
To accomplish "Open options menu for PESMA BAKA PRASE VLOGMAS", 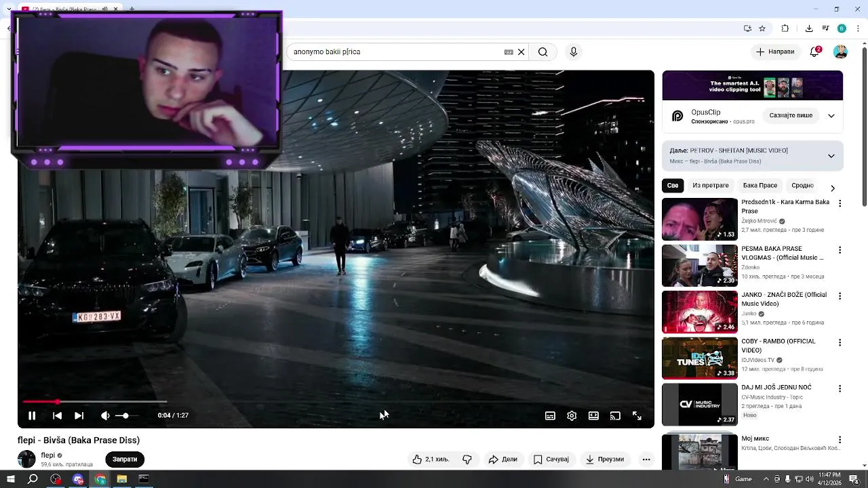I will [x=840, y=250].
